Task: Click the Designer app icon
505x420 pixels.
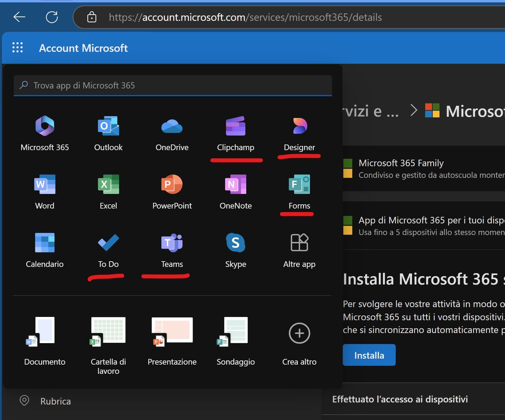Action: tap(299, 126)
